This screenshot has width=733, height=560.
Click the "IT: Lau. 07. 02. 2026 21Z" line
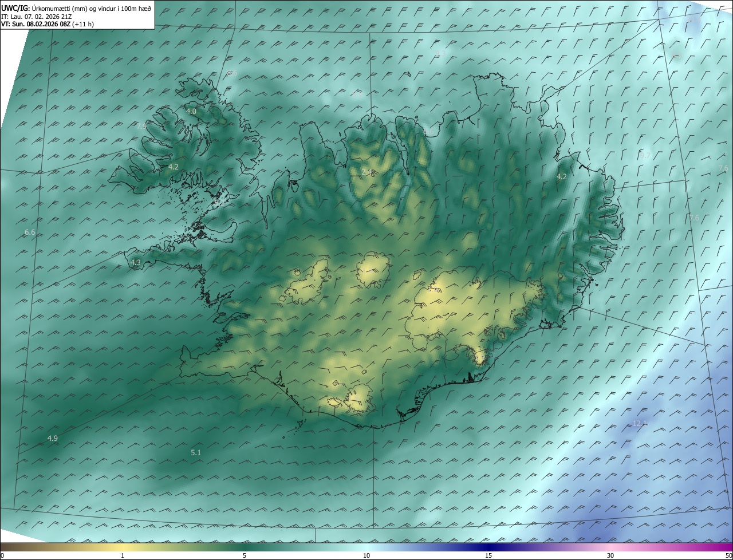point(37,16)
